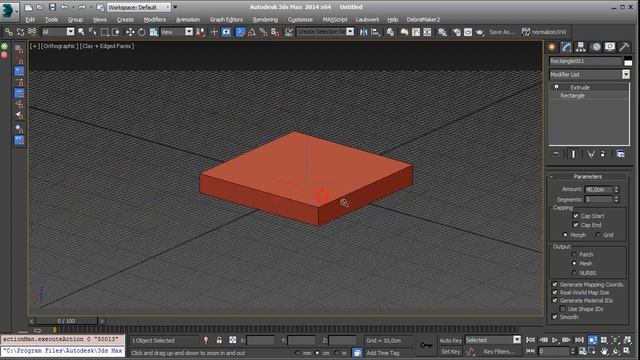640x360 pixels.
Task: Select the Move tool in main toolbar
Action: (130, 32)
